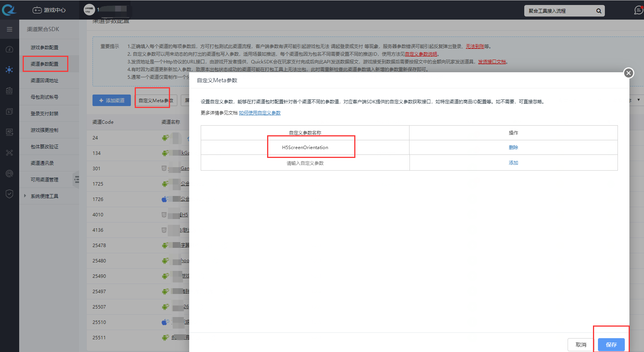The image size is (644, 352).
Task: Select the bar chart statistics sidebar icon
Action: pyautogui.click(x=10, y=91)
